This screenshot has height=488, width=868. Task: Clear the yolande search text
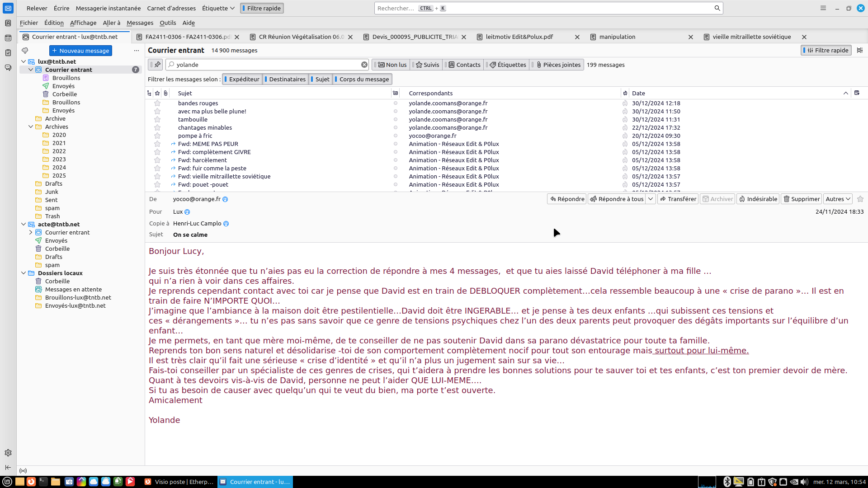tap(364, 65)
